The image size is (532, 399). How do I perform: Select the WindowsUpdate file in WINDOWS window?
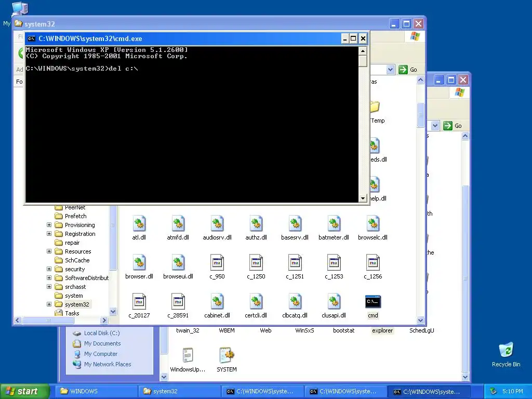[188, 355]
